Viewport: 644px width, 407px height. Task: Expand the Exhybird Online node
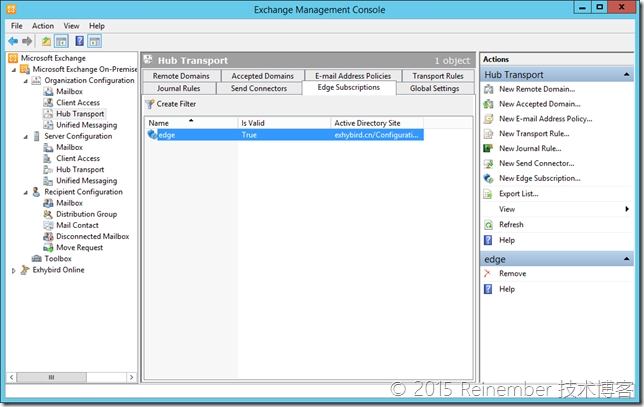[x=14, y=270]
